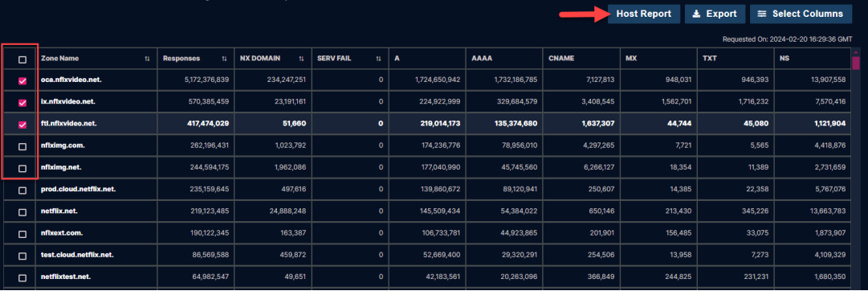The height and width of the screenshot is (291, 868).
Task: Sort by Zone Name column arrows
Action: (x=147, y=58)
